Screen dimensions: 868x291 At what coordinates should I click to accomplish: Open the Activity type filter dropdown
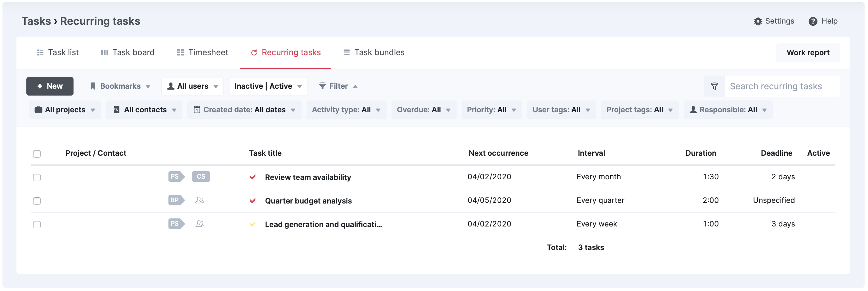pos(346,110)
